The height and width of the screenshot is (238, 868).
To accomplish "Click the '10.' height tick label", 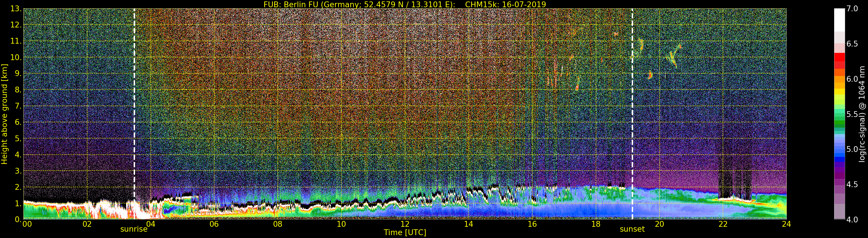I will 16,57.
